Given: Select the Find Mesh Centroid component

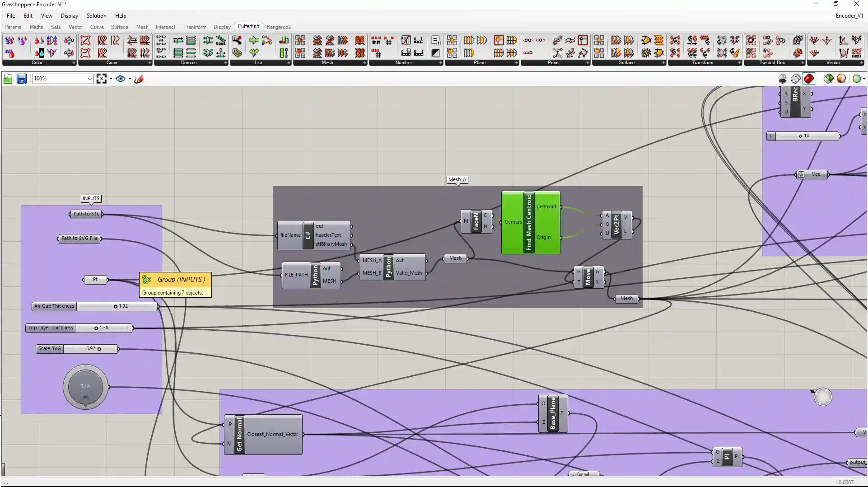Looking at the screenshot, I should pos(529,222).
